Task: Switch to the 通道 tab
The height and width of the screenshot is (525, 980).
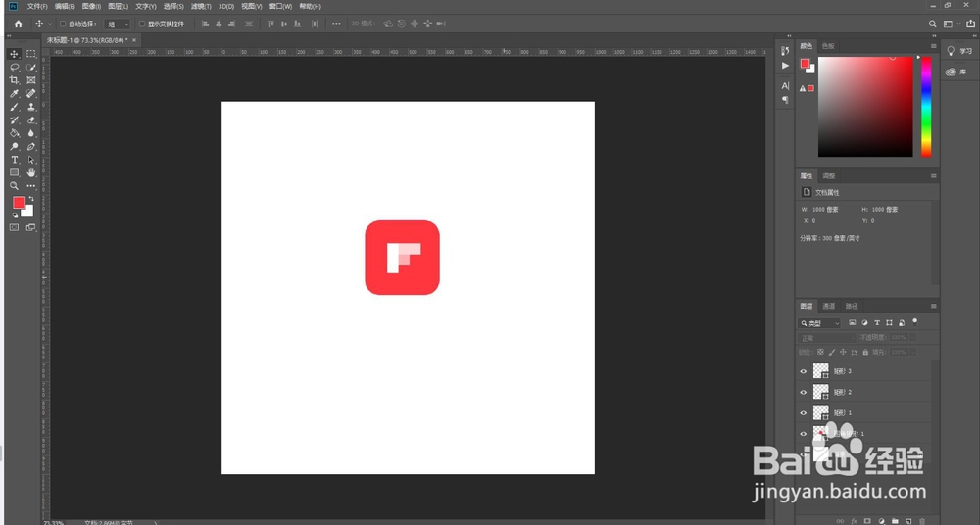Action: (828, 307)
